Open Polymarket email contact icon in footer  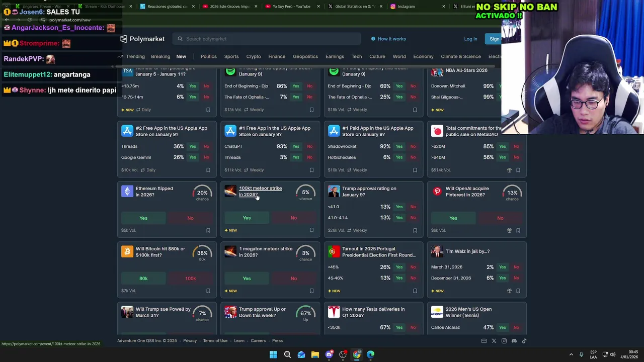coord(484,341)
